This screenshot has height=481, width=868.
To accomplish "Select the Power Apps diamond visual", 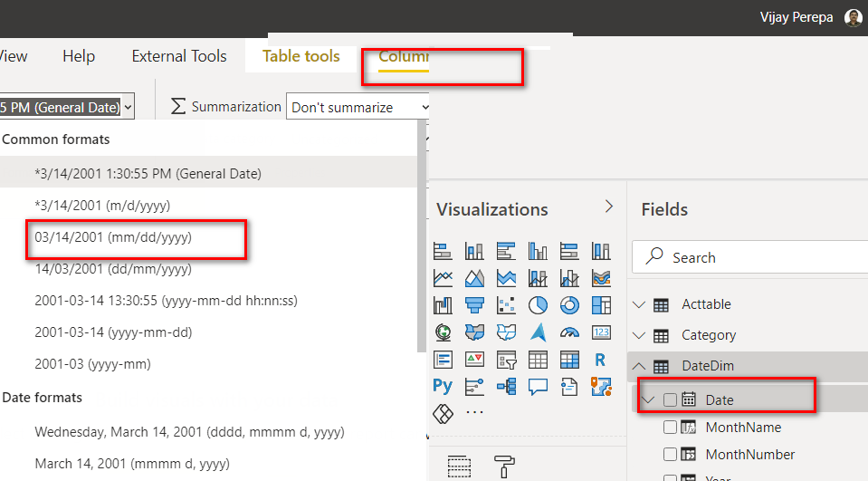I will (443, 413).
